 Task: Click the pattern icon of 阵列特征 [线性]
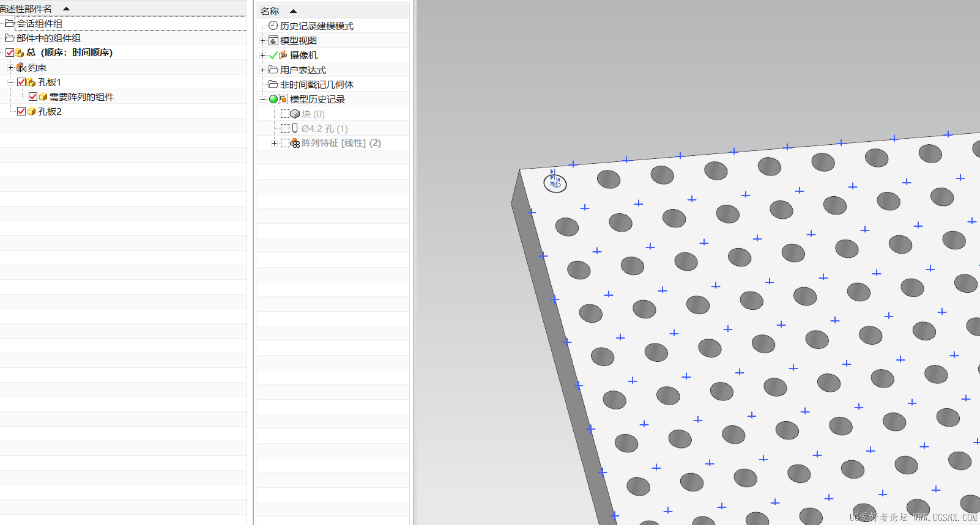coord(295,143)
